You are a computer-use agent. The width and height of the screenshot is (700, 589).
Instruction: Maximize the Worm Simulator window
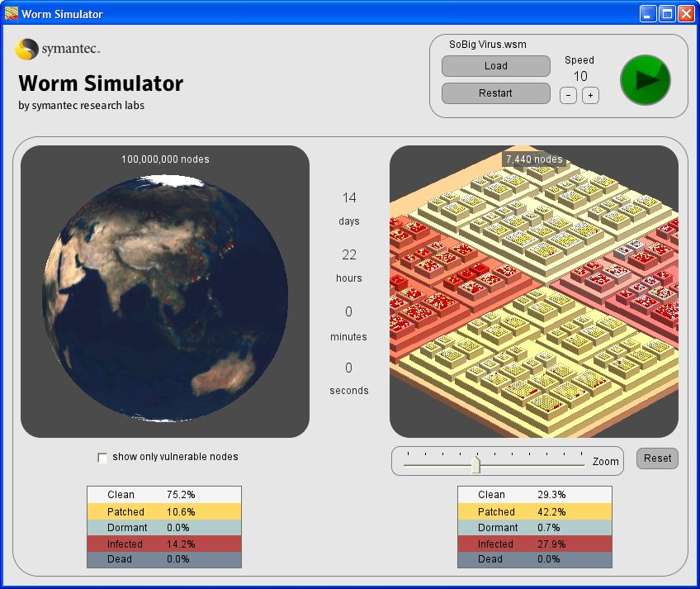(666, 14)
